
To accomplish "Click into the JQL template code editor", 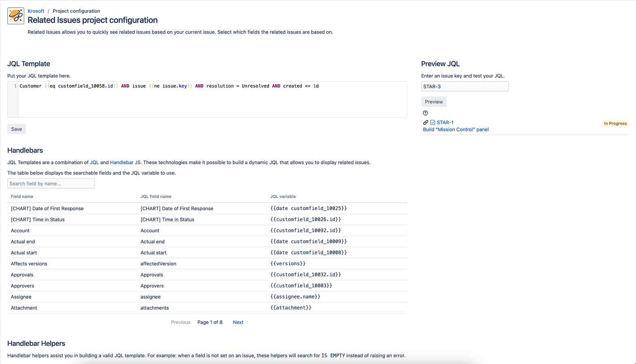I will click(x=207, y=99).
